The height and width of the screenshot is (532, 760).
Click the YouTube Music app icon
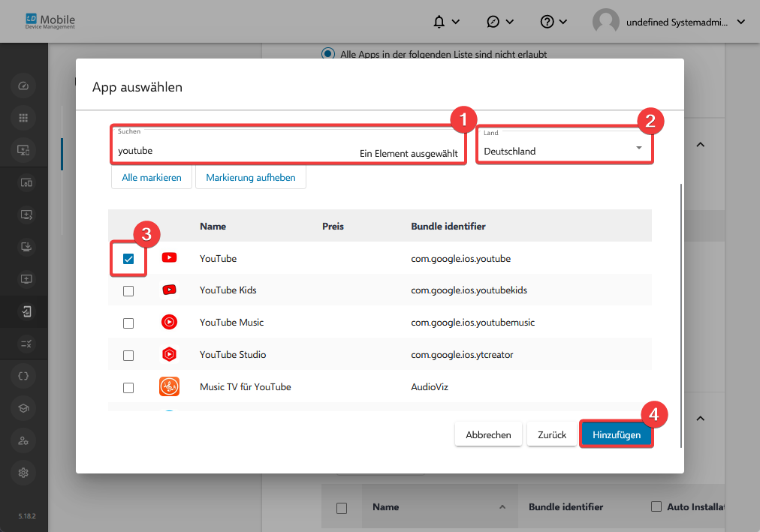[169, 322]
